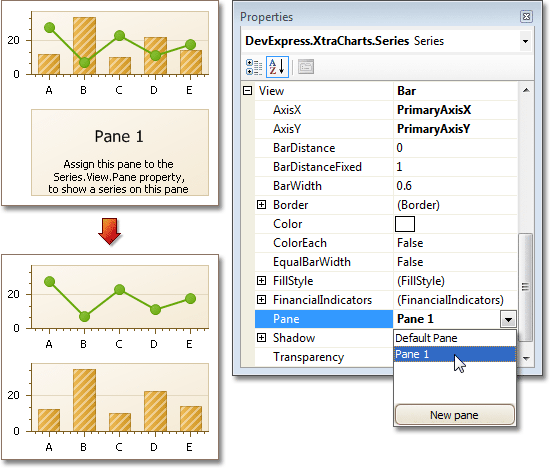550x468 pixels.
Task: Select Pane 1 in dropdown list
Action: pyautogui.click(x=455, y=354)
